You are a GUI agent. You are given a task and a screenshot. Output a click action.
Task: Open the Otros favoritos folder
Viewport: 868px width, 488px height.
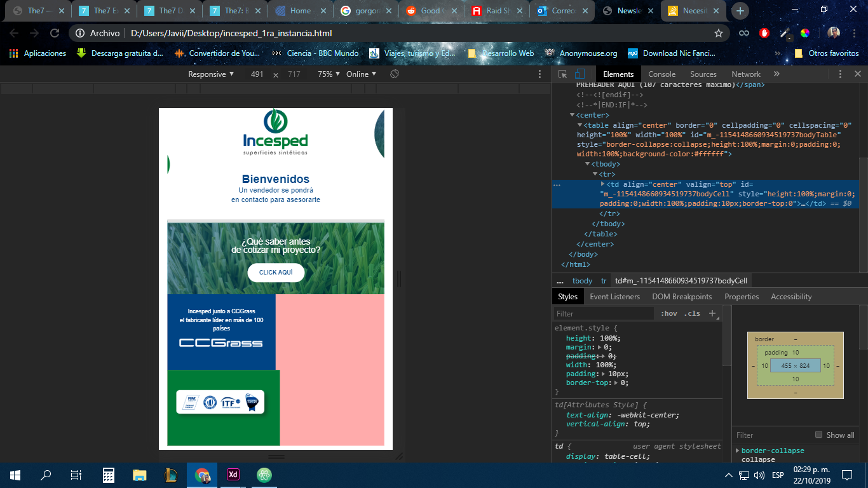826,53
